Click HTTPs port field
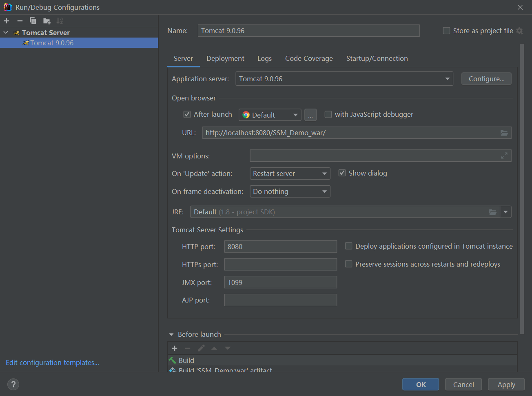532x396 pixels. point(281,265)
